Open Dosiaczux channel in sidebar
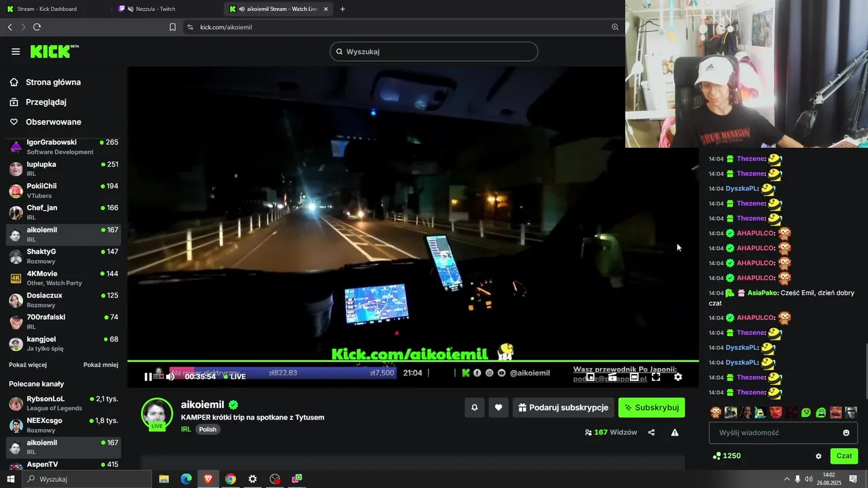This screenshot has width=868, height=488. (x=64, y=300)
